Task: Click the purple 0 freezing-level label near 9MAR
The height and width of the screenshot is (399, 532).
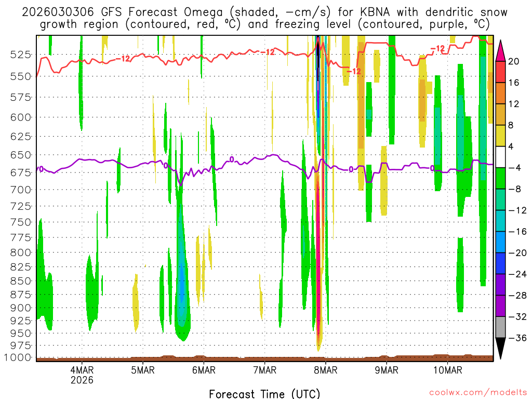Action: [x=351, y=169]
